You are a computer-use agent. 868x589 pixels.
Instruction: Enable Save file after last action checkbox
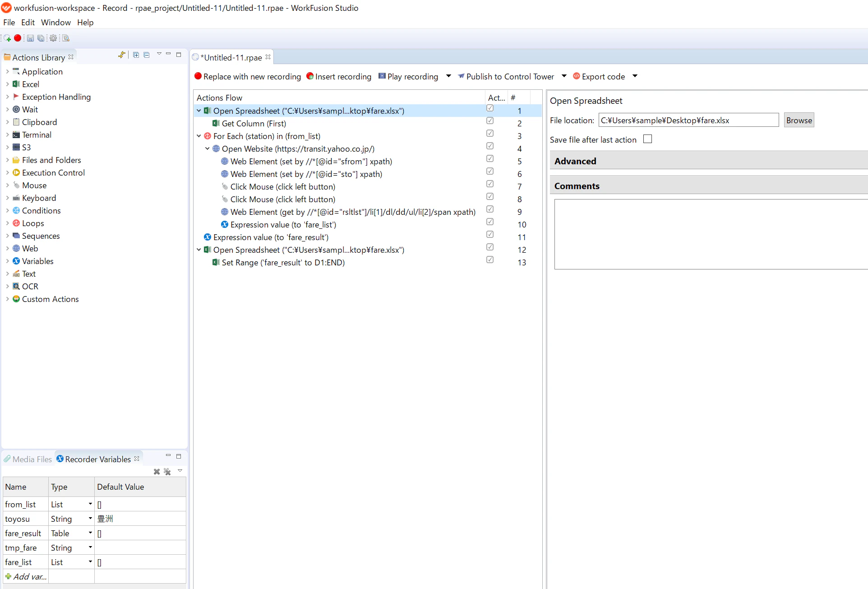point(648,139)
